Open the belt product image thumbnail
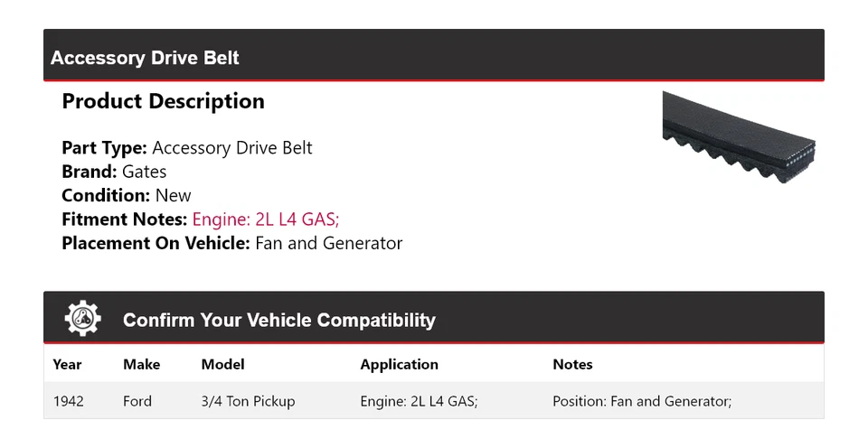The width and height of the screenshot is (868, 448). click(739, 135)
